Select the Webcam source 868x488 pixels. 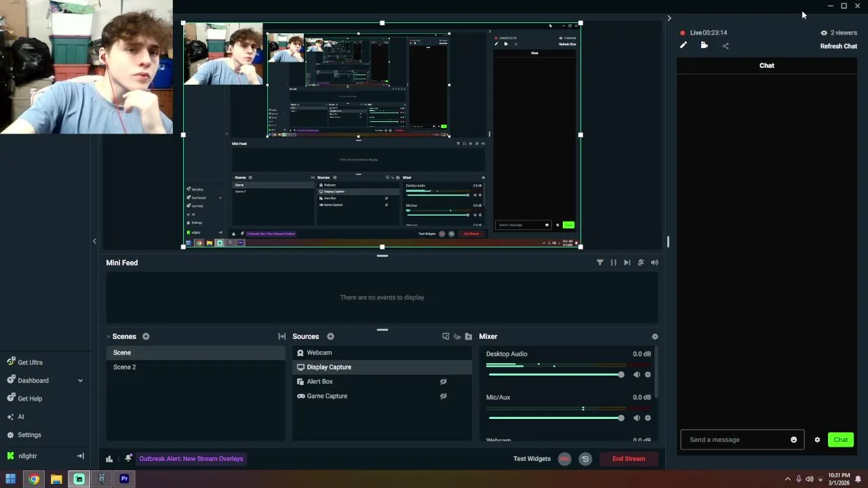click(382, 352)
